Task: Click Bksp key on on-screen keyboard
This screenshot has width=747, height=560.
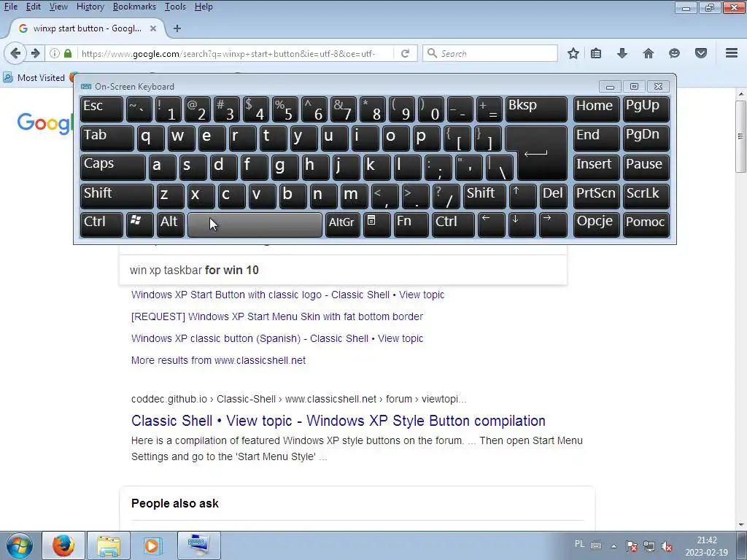Action: 536,109
